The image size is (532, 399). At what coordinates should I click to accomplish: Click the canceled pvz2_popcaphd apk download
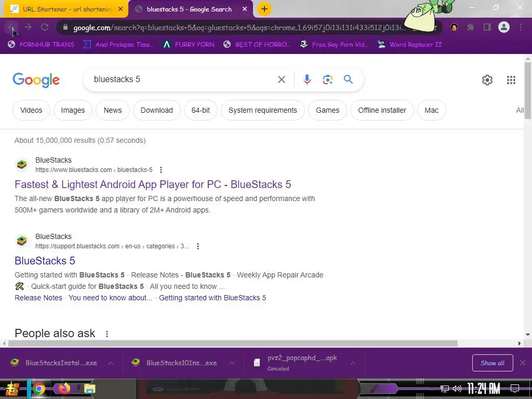tap(296, 363)
